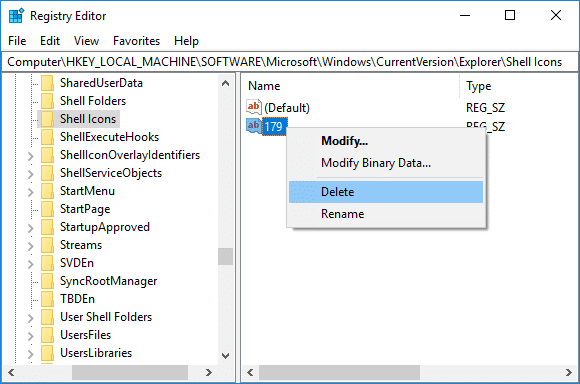580x384 pixels.
Task: Select the (Default) string value icon
Action: pos(254,107)
